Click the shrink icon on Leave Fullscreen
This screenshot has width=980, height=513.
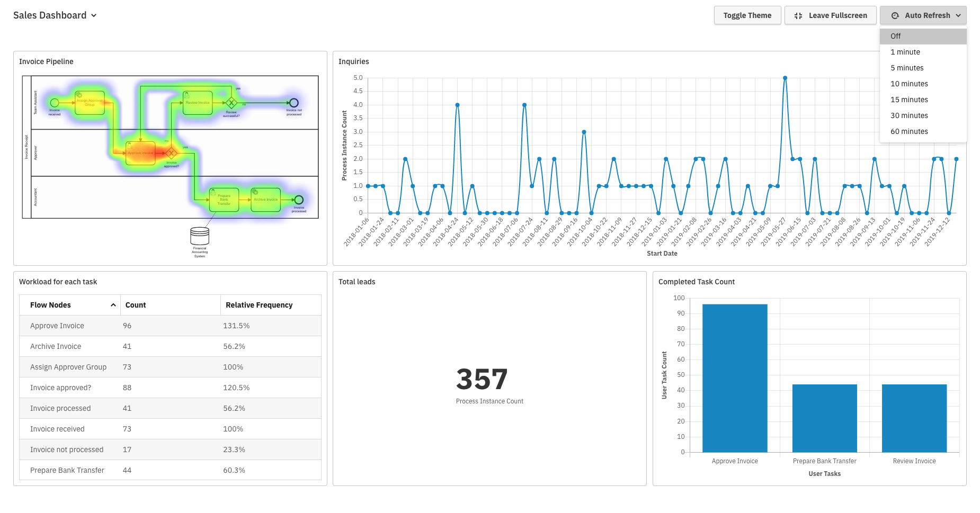pos(798,16)
